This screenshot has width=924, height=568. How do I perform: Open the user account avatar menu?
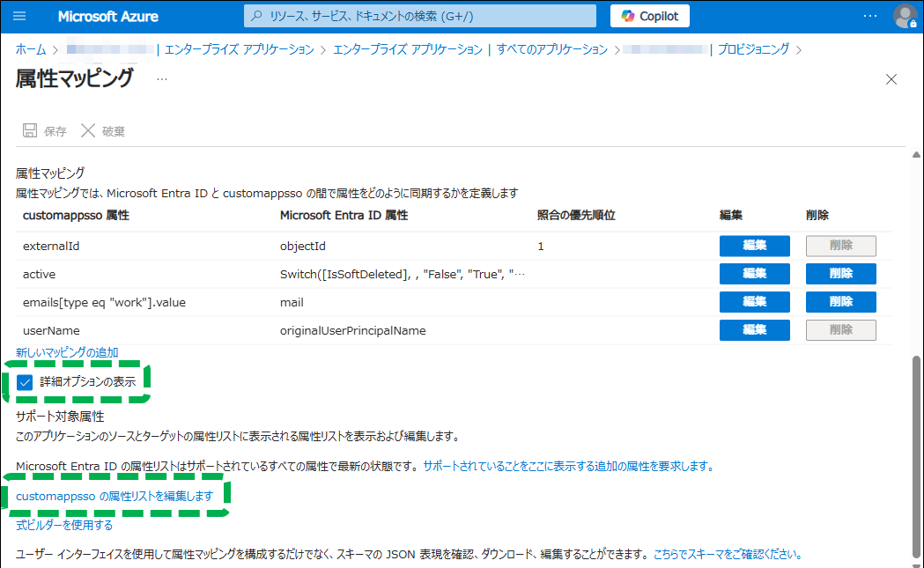point(905,16)
